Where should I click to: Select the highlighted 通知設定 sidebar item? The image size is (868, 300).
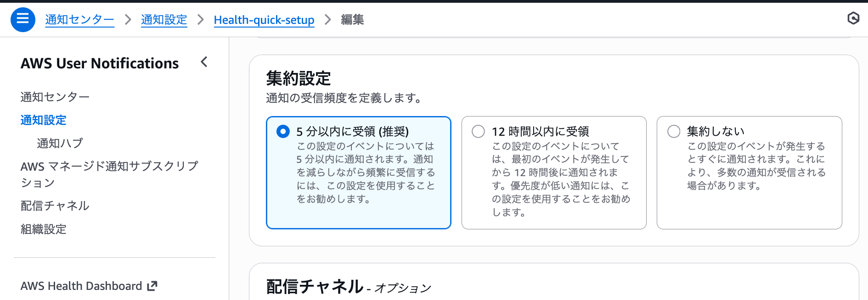point(43,120)
